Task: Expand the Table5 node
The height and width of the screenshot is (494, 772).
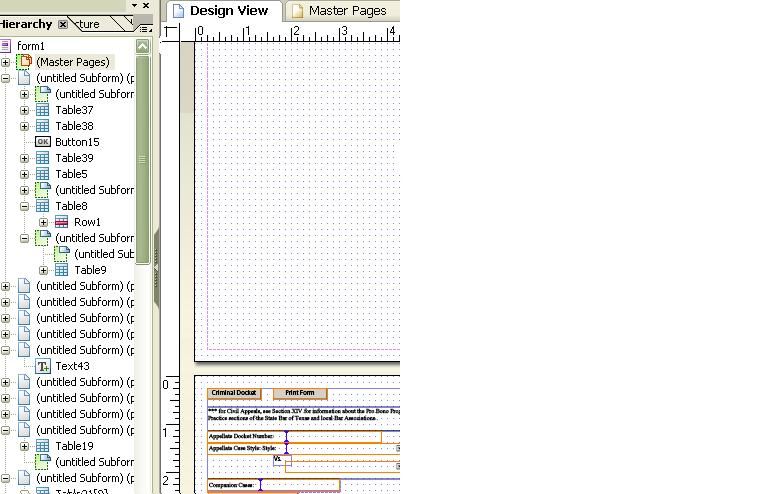Action: click(24, 174)
